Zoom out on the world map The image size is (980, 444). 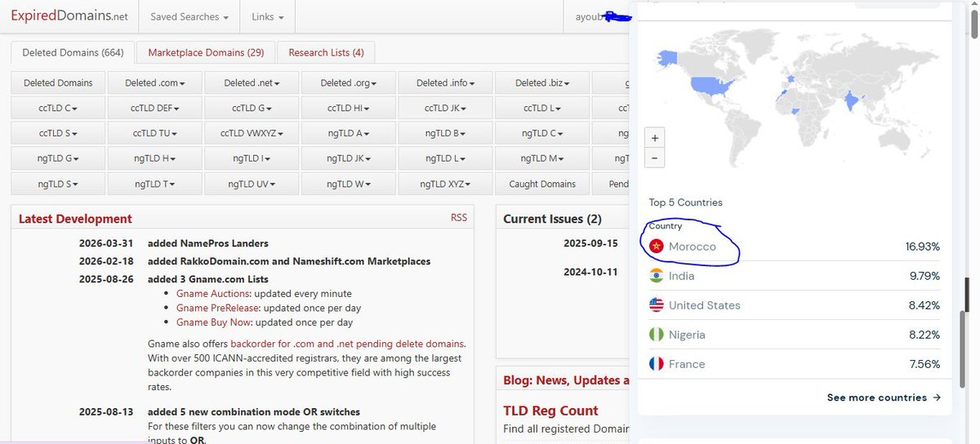click(x=655, y=158)
